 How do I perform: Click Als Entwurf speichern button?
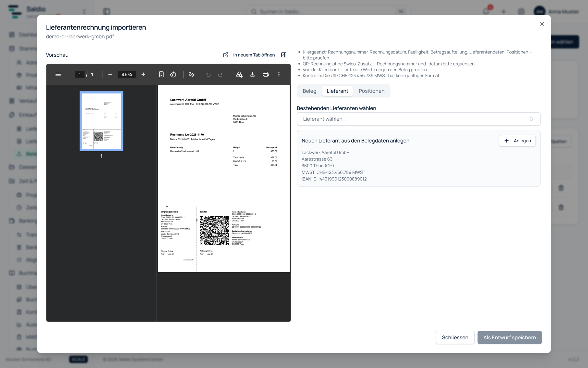[510, 337]
